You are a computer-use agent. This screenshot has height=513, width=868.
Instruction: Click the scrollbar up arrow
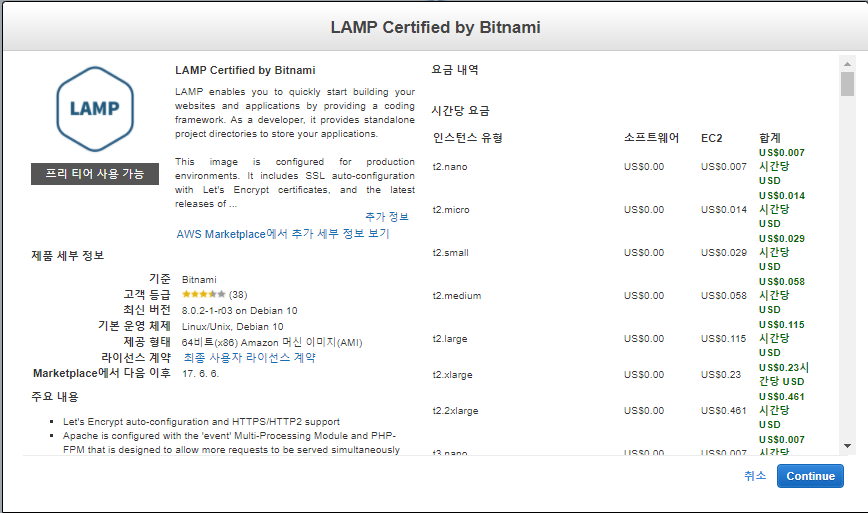point(847,64)
